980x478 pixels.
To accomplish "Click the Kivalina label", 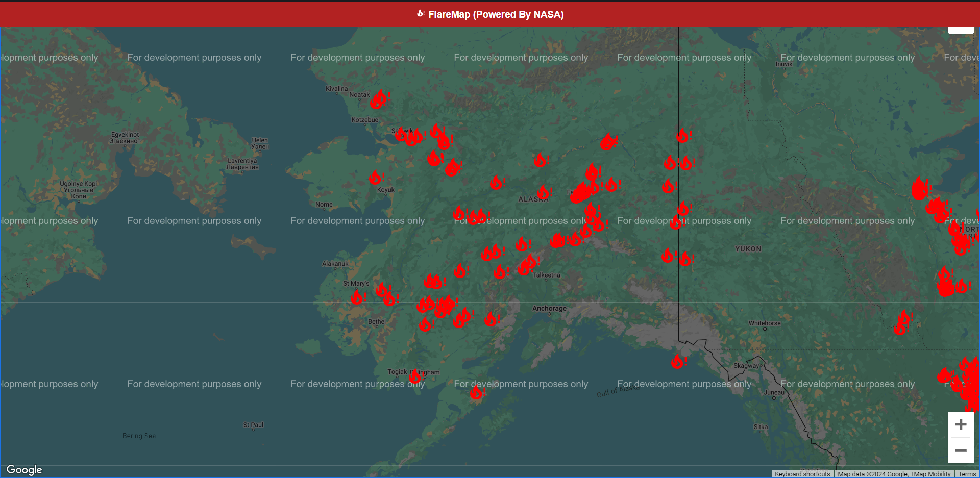I will pyautogui.click(x=337, y=89).
